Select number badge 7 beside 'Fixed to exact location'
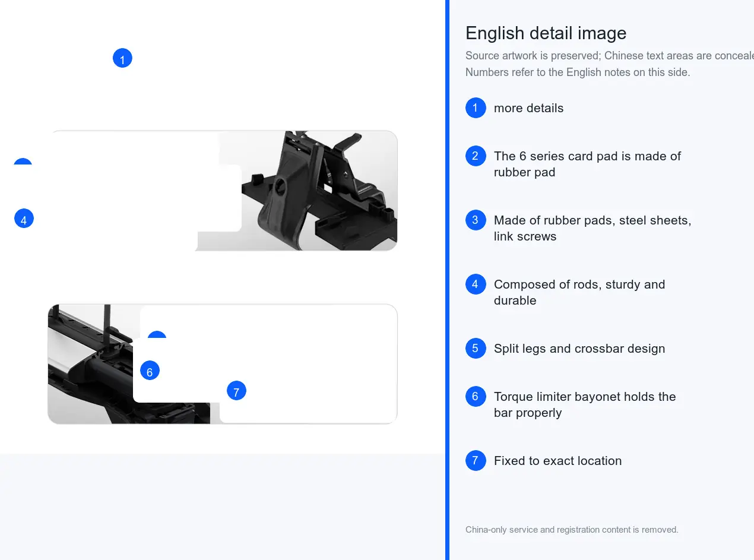The width and height of the screenshot is (754, 560). tap(476, 461)
